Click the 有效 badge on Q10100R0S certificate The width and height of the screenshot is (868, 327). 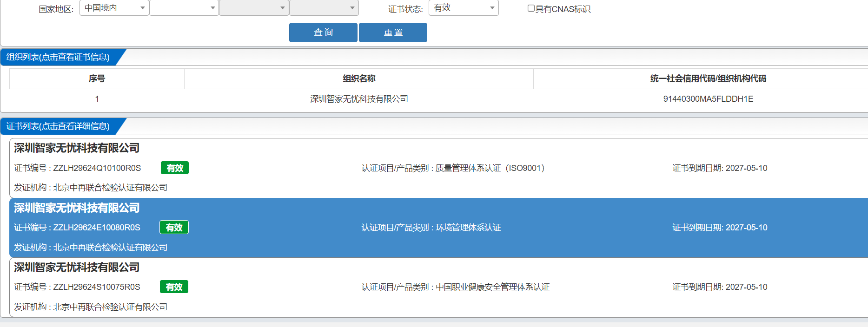pyautogui.click(x=175, y=168)
